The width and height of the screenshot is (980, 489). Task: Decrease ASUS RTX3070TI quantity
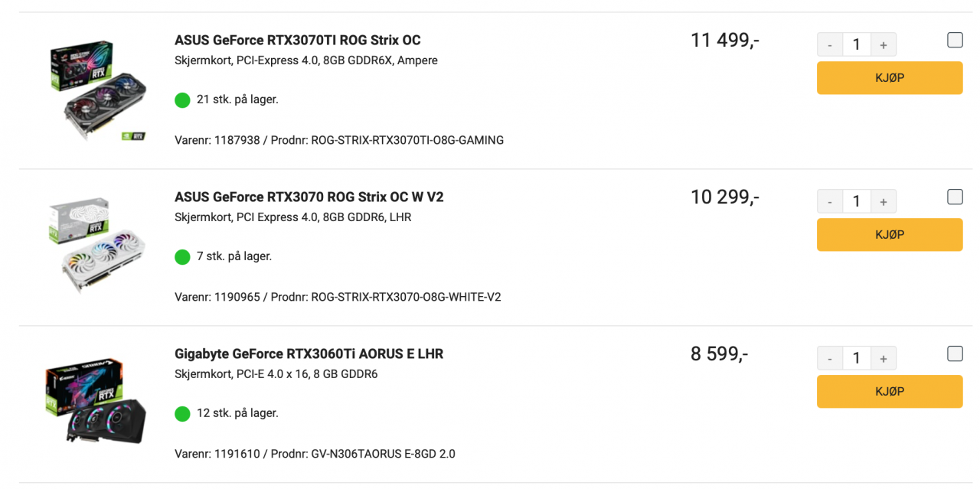click(x=830, y=44)
